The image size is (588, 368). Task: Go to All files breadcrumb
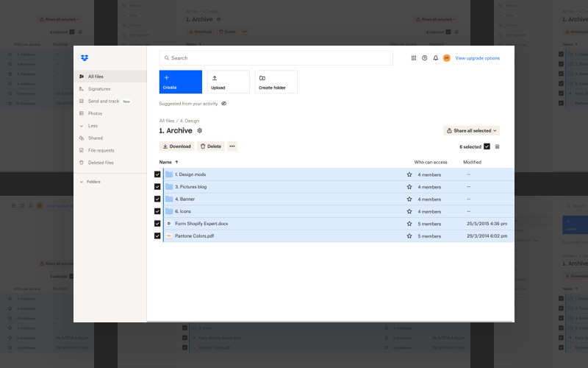pyautogui.click(x=167, y=121)
